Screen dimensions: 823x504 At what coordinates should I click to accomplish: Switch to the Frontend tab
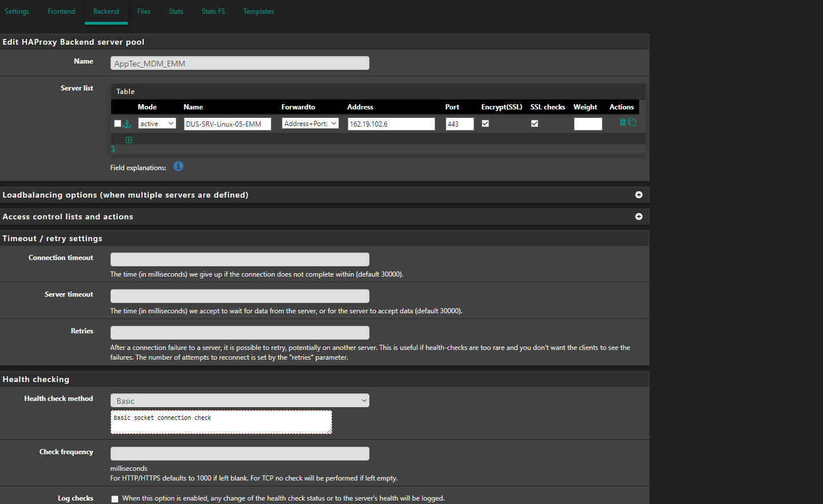61,11
